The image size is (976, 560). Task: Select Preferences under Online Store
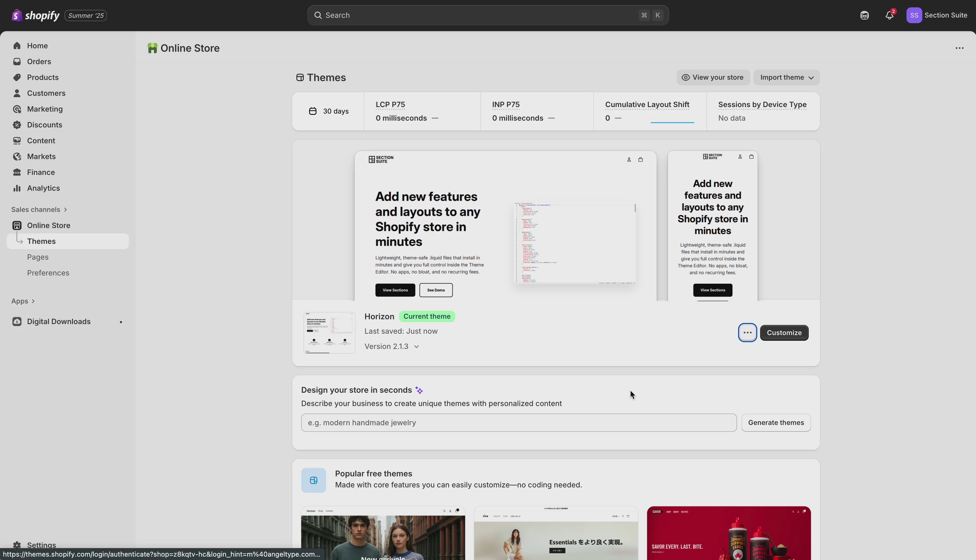[x=68, y=273]
